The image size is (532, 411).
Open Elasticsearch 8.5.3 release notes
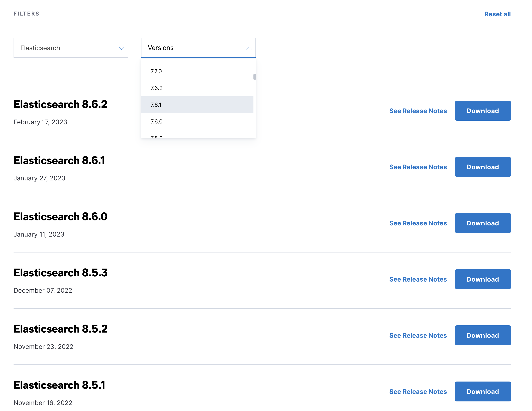click(418, 279)
